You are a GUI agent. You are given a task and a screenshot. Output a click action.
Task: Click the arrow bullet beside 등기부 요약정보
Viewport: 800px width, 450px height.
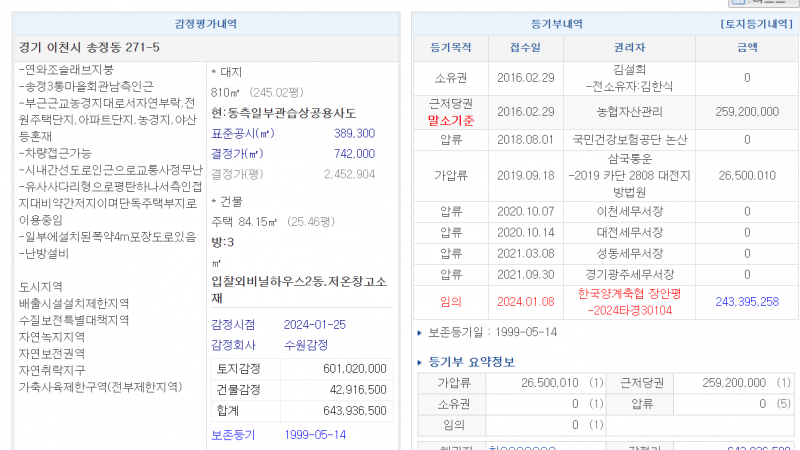pos(418,361)
